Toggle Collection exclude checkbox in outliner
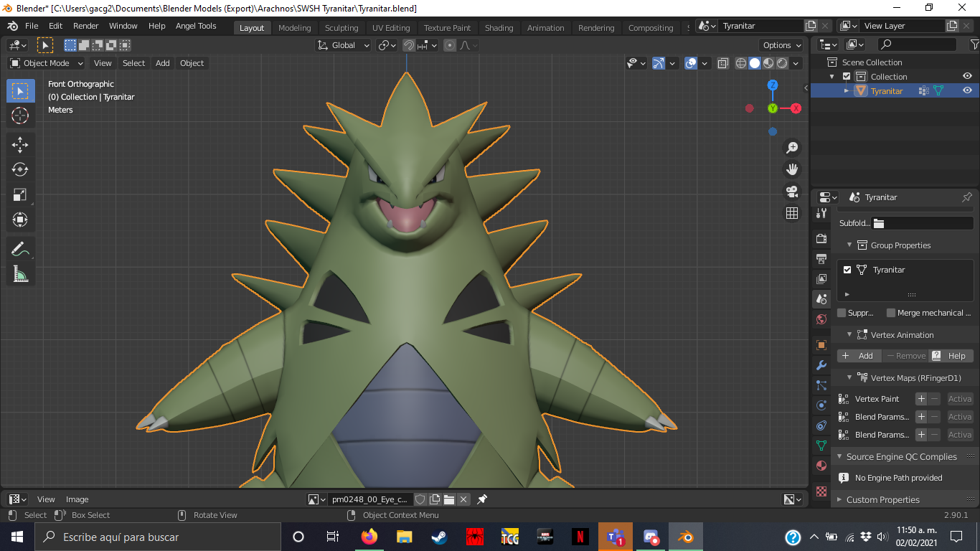 point(847,77)
